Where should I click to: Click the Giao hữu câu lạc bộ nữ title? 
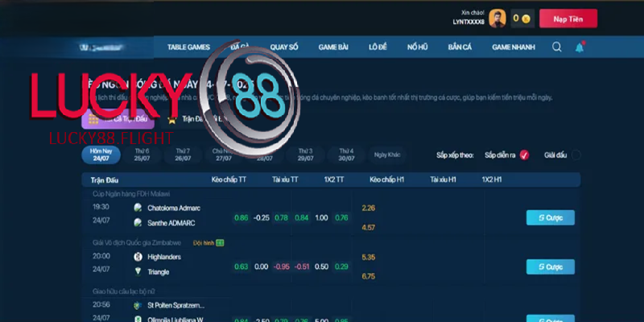tap(124, 291)
